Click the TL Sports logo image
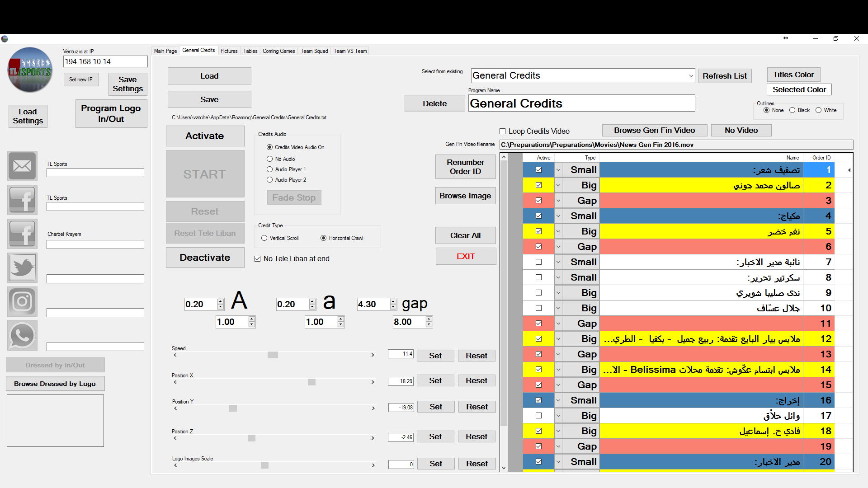868x488 pixels. (30, 70)
